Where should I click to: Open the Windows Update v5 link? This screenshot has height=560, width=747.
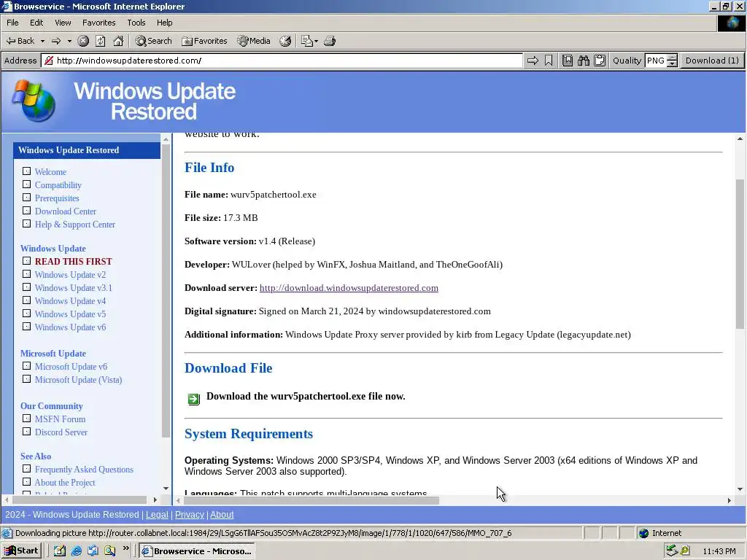click(x=71, y=314)
